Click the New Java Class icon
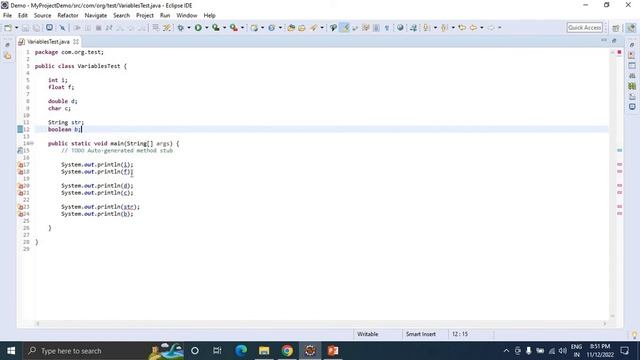Image resolution: width=640 pixels, height=360 pixels. [271, 28]
